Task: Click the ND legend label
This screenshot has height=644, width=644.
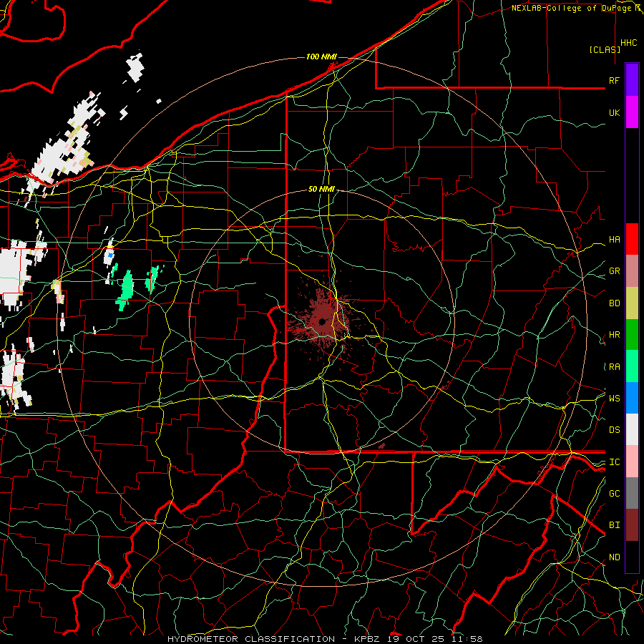Action: pyautogui.click(x=615, y=557)
